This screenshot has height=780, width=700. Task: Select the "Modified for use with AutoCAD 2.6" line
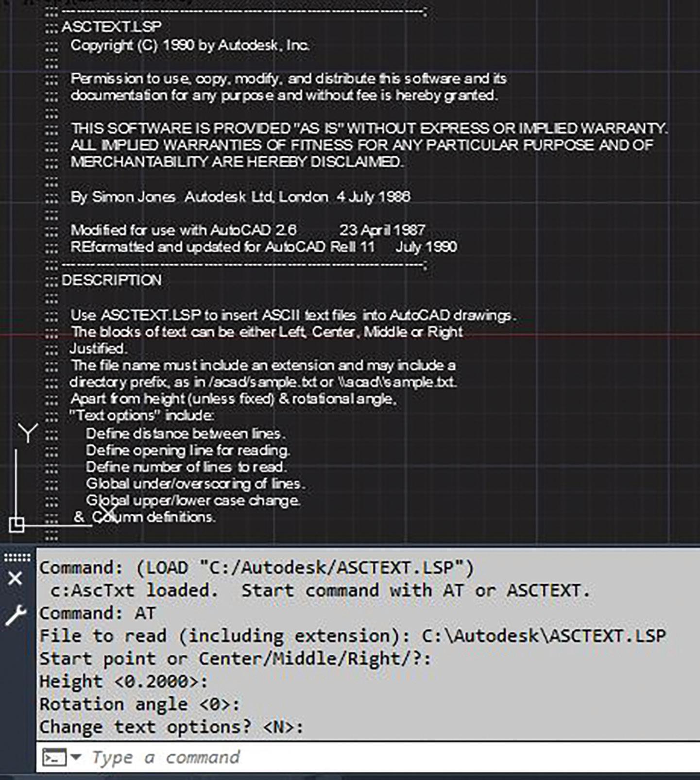click(x=248, y=230)
